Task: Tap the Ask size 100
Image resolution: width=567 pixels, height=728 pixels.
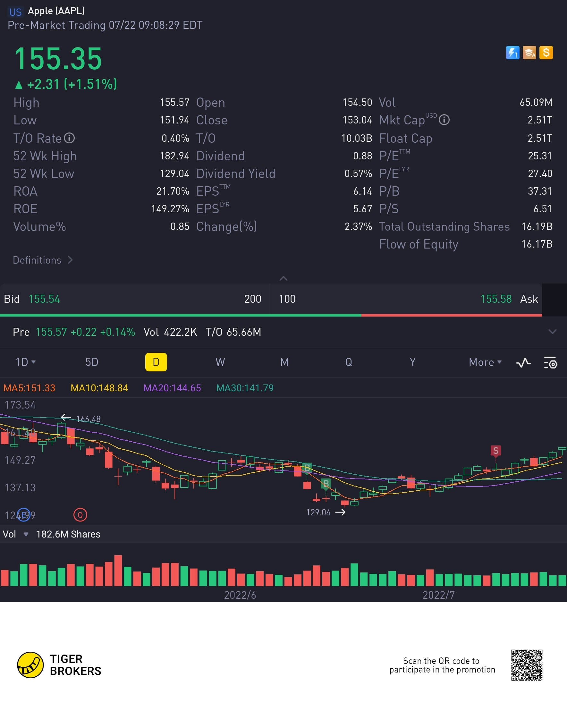Action: 287,299
